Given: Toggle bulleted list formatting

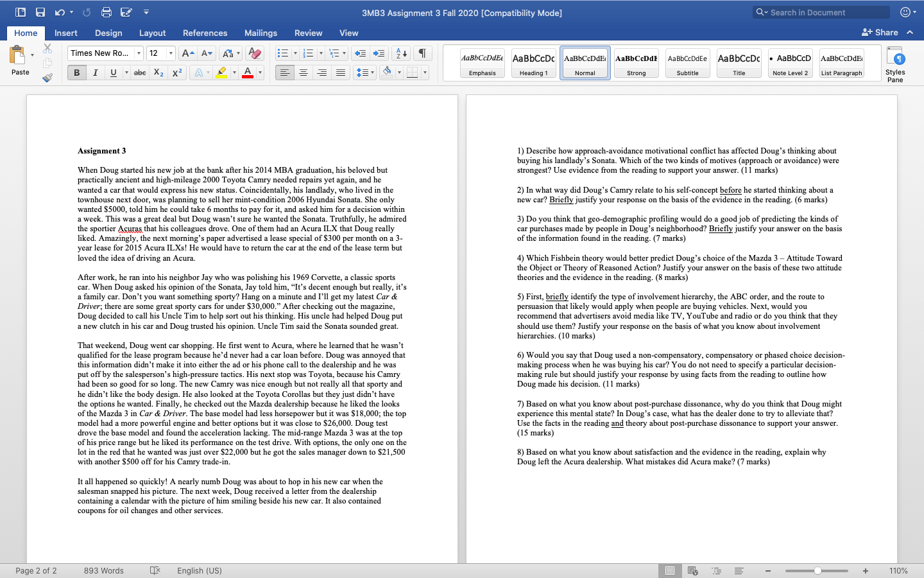Looking at the screenshot, I should coord(283,53).
